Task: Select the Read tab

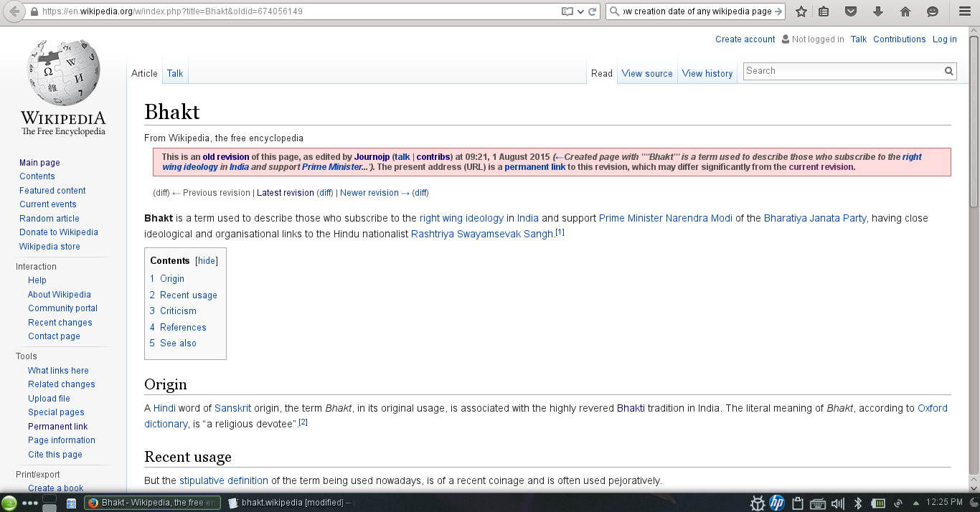Action: (x=602, y=73)
